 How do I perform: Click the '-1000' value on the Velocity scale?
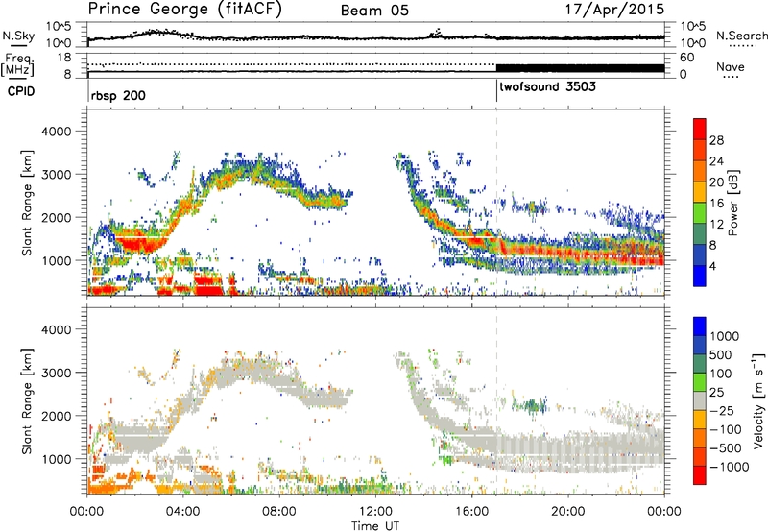pyautogui.click(x=729, y=467)
